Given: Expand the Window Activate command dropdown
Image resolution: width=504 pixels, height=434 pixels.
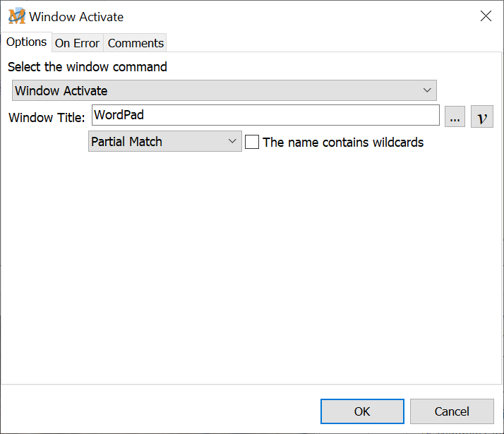Looking at the screenshot, I should tap(224, 90).
